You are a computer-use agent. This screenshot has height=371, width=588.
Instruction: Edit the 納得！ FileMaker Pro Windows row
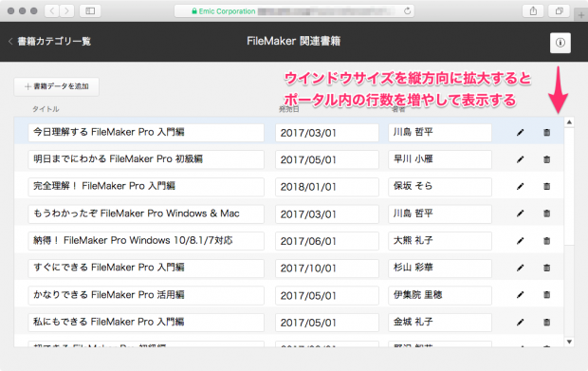click(x=520, y=241)
